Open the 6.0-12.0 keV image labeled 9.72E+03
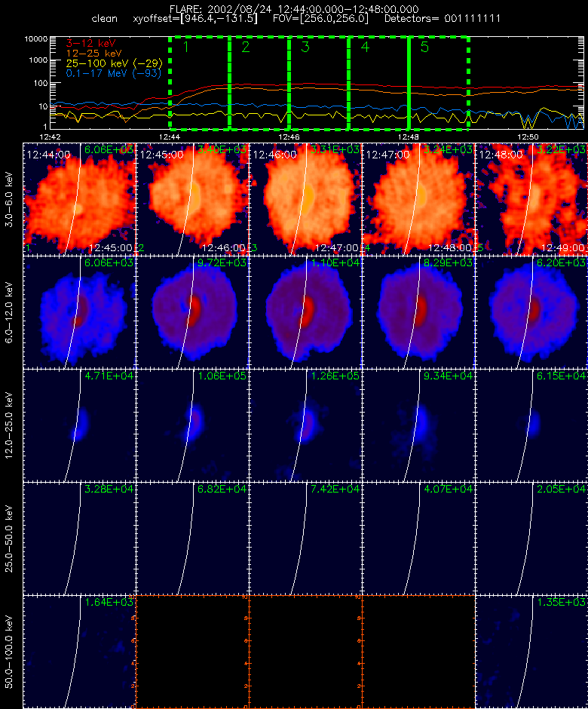This screenshot has height=709, width=588. click(192, 312)
